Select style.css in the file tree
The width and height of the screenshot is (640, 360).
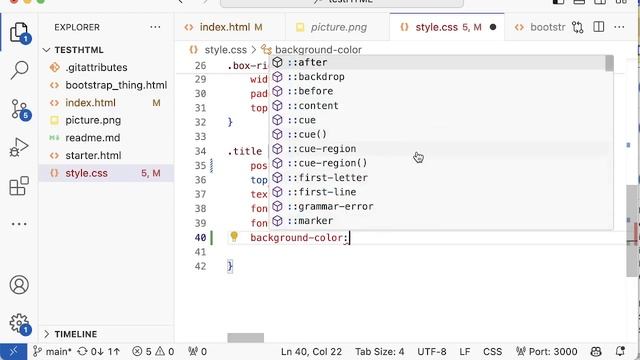[x=106, y=173]
